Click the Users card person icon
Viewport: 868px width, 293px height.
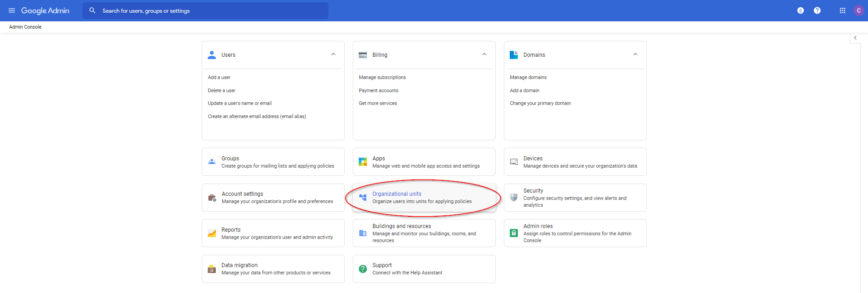tap(212, 55)
